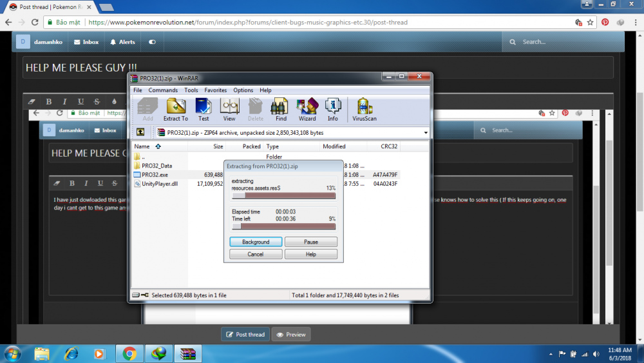Go up one folder level icon
Image resolution: width=644 pixels, height=363 pixels.
(140, 132)
